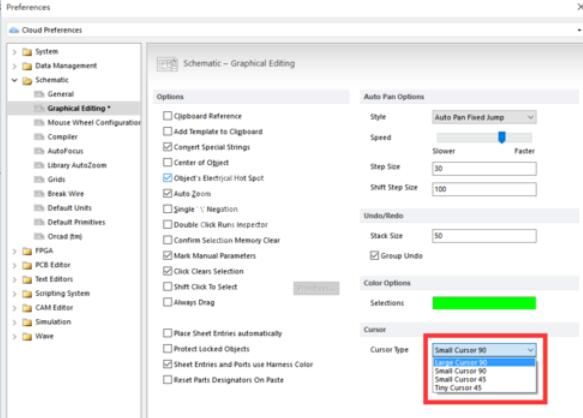583x418 pixels.
Task: Click the Grids page icon
Action: pos(39,180)
